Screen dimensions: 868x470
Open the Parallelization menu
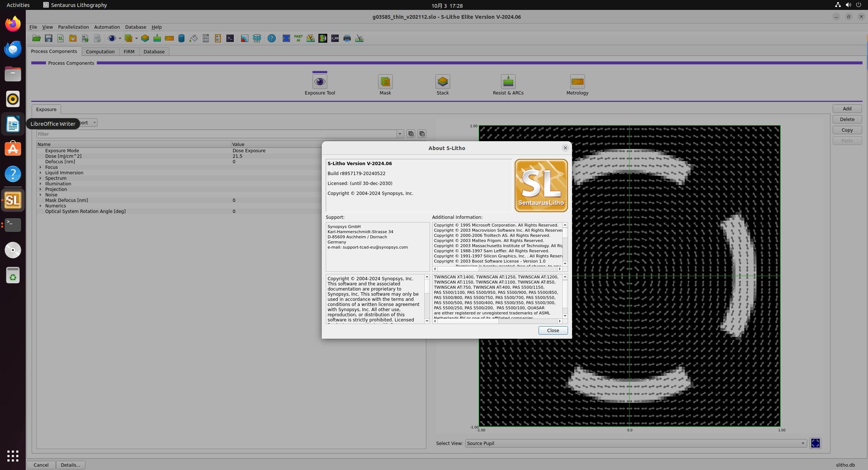[x=73, y=27]
